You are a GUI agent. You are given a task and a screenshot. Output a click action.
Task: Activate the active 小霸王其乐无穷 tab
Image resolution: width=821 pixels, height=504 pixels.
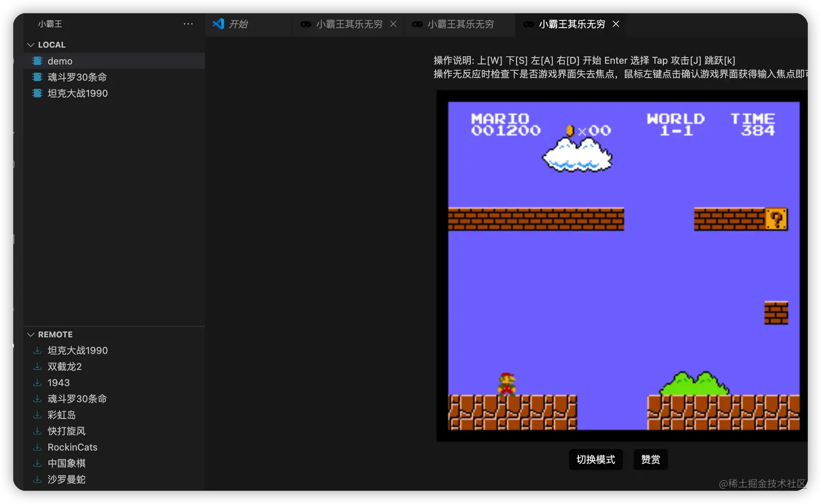click(x=571, y=24)
